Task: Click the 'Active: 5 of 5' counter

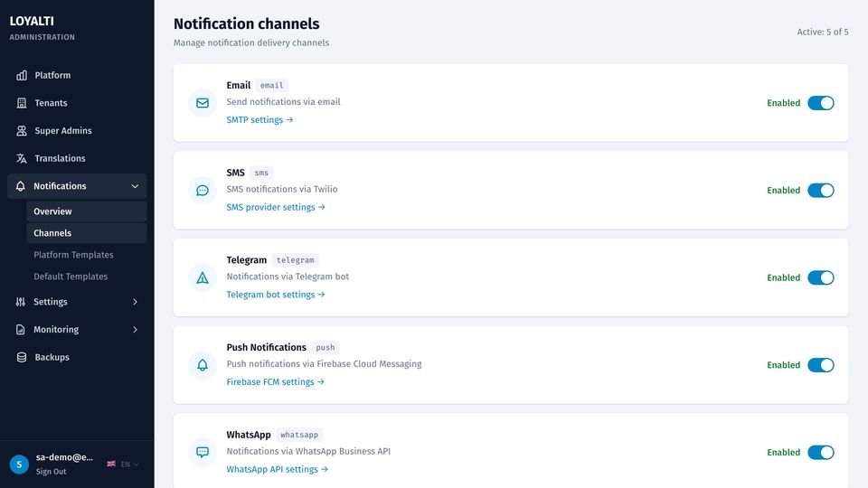Action: tap(823, 33)
